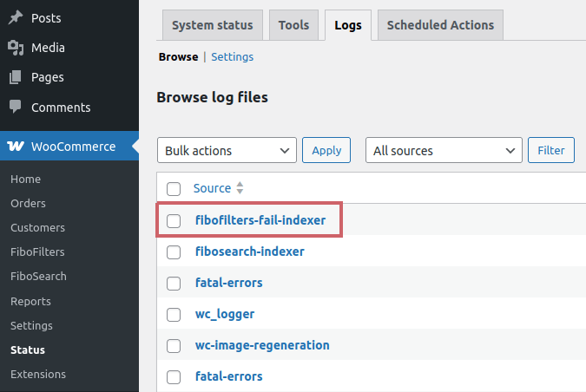Click the Browse sub-navigation link

[178, 56]
